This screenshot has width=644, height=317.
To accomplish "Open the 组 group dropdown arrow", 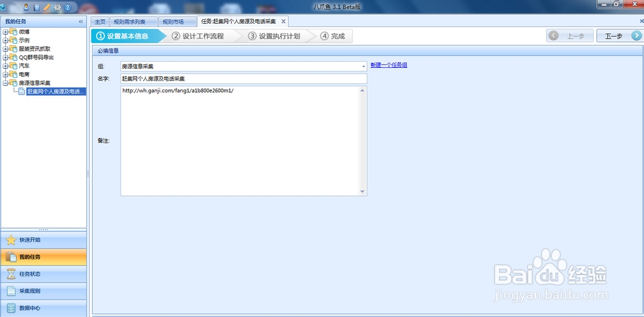I will (x=363, y=66).
